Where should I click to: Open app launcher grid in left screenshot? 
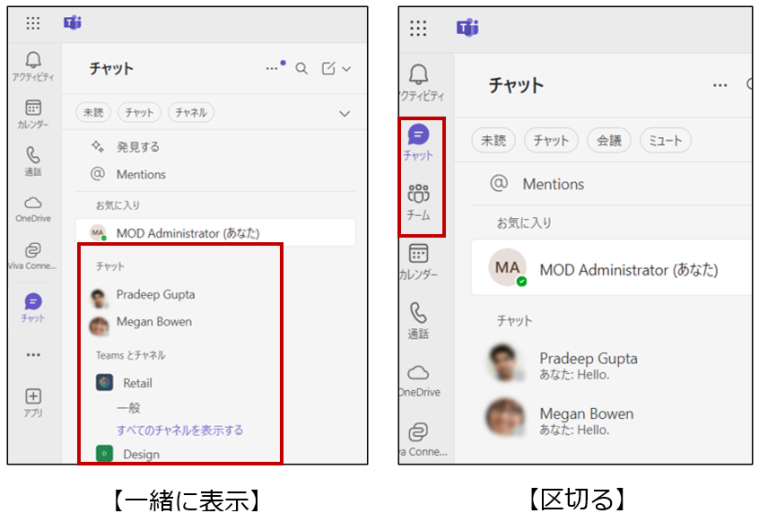coord(33,23)
